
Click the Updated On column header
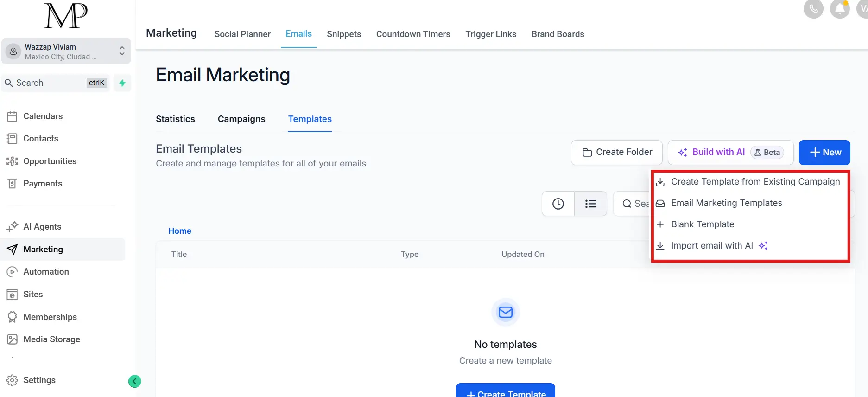point(523,254)
